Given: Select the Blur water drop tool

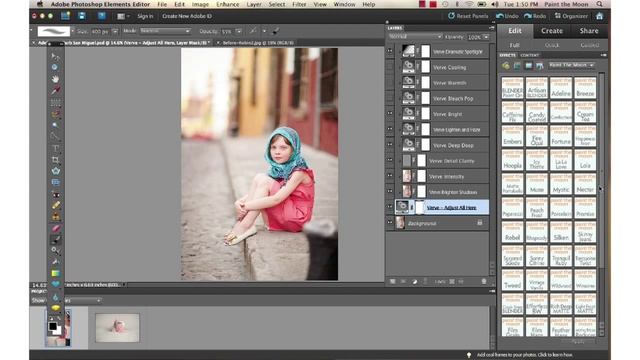Looking at the screenshot, I should pos(55,297).
